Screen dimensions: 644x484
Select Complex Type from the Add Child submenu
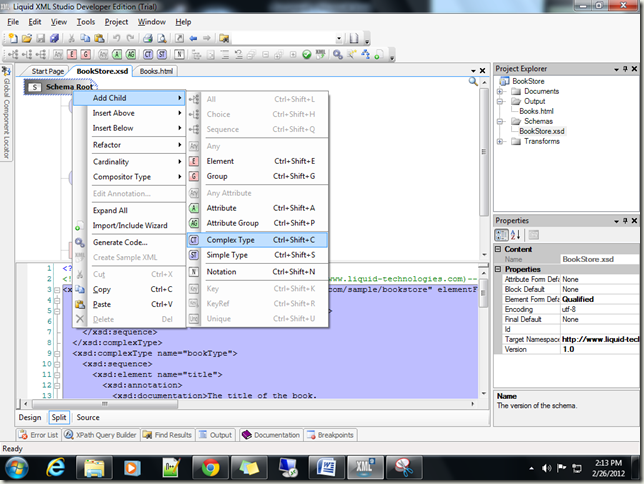pyautogui.click(x=230, y=240)
